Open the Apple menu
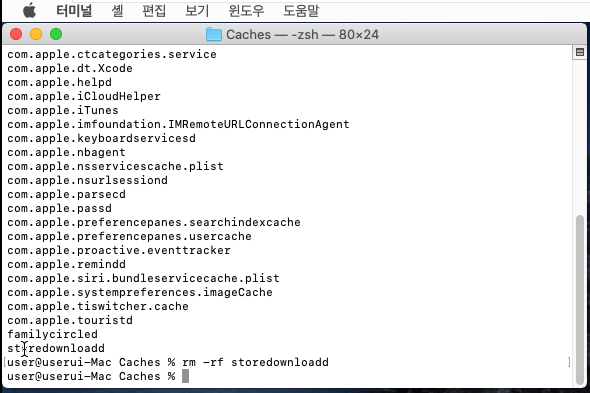This screenshot has height=393, width=590. click(29, 11)
